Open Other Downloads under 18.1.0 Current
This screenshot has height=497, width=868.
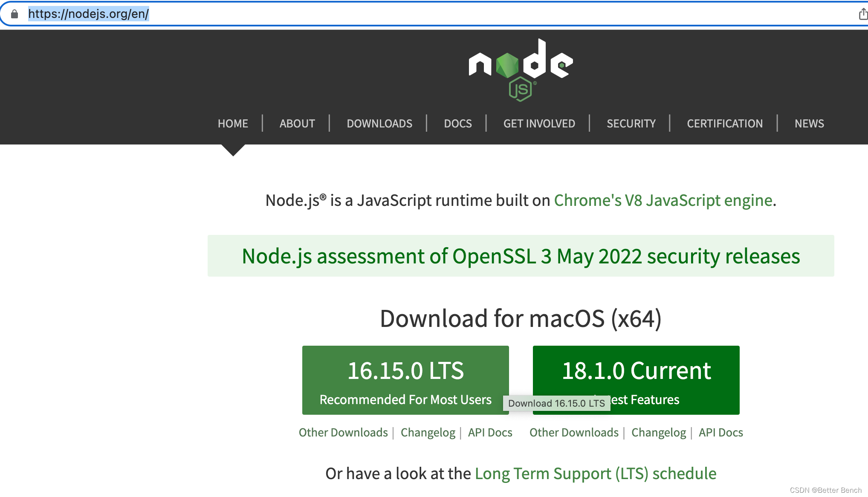coord(574,433)
